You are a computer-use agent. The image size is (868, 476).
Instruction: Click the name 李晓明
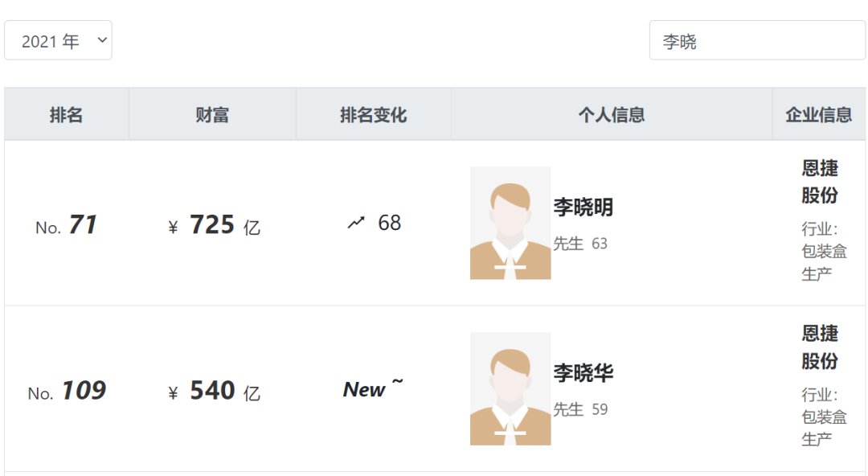coord(583,207)
